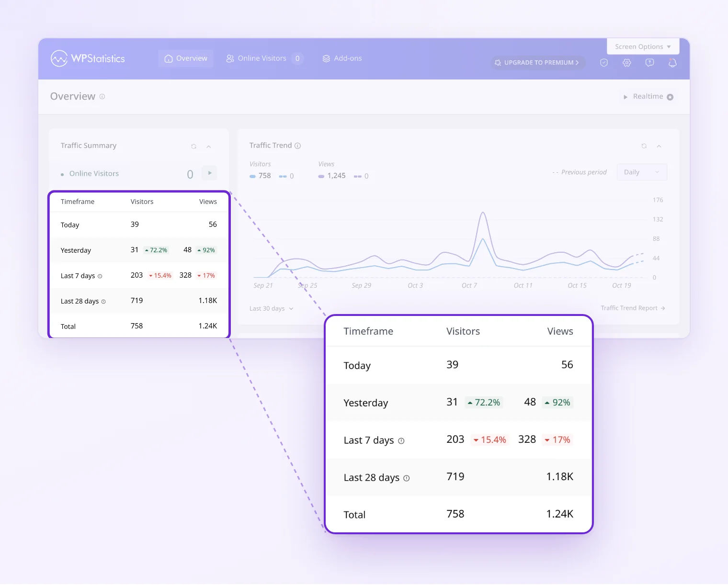Toggle the previous period visitors legend entry
Viewport: 728px width, 585px height.
[286, 176]
